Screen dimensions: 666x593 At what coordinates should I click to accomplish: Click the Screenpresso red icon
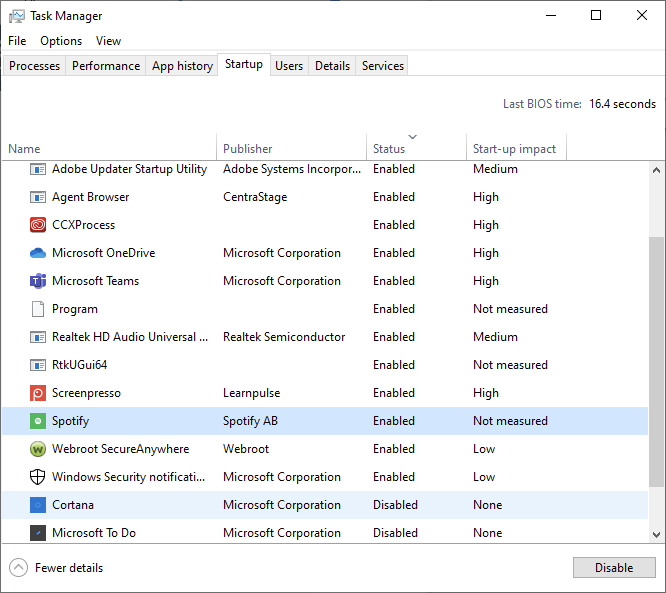[x=38, y=393]
